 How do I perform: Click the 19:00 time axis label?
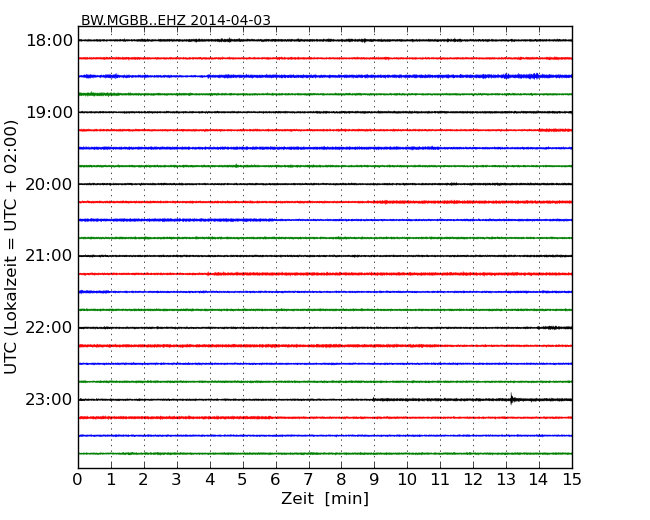click(x=49, y=112)
